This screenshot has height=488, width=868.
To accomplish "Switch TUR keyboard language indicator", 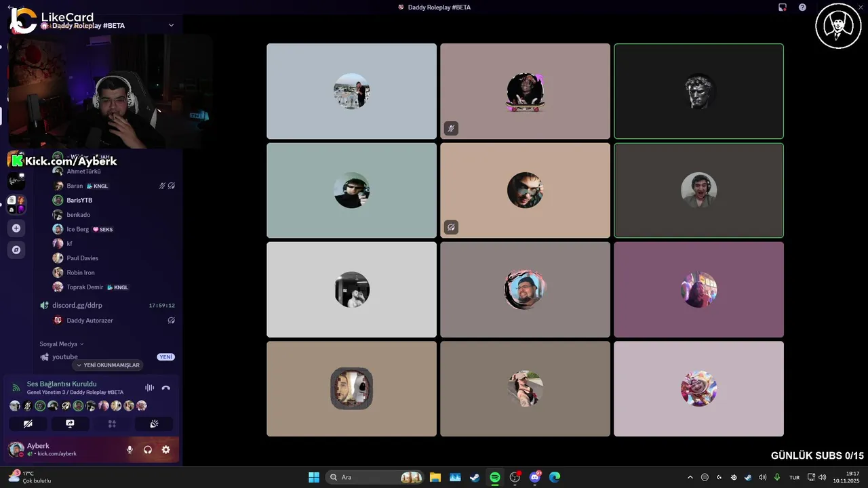I will coord(794,477).
